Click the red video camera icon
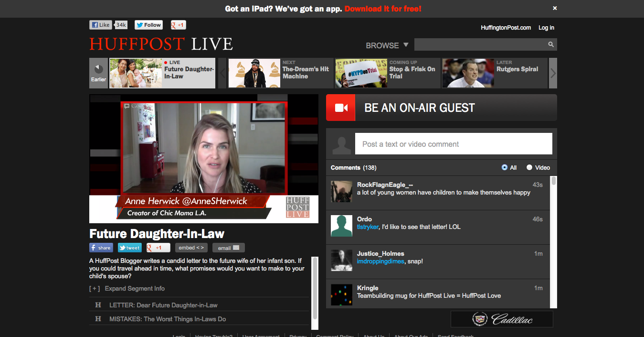Viewport: 644px width, 337px height. point(341,108)
